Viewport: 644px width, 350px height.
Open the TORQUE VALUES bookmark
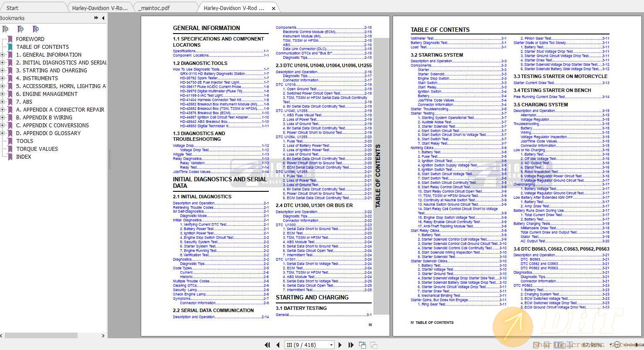pyautogui.click(x=37, y=149)
